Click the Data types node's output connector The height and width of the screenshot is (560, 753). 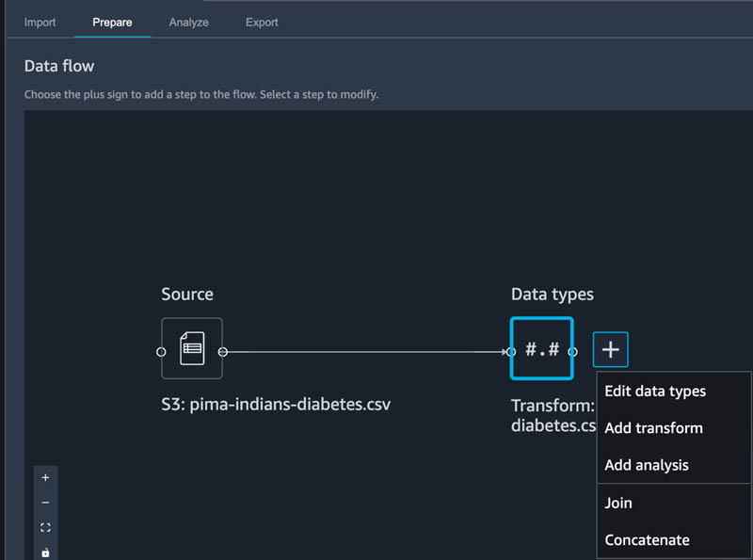pyautogui.click(x=572, y=352)
